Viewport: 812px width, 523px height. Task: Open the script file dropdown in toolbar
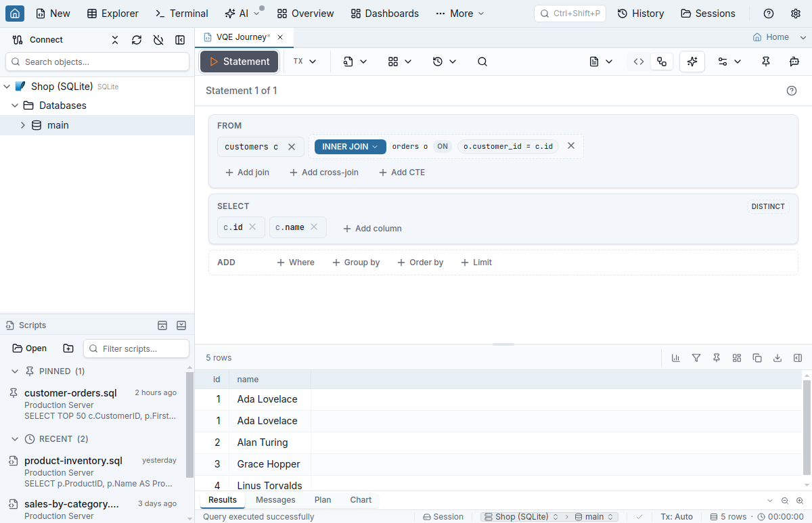(355, 62)
